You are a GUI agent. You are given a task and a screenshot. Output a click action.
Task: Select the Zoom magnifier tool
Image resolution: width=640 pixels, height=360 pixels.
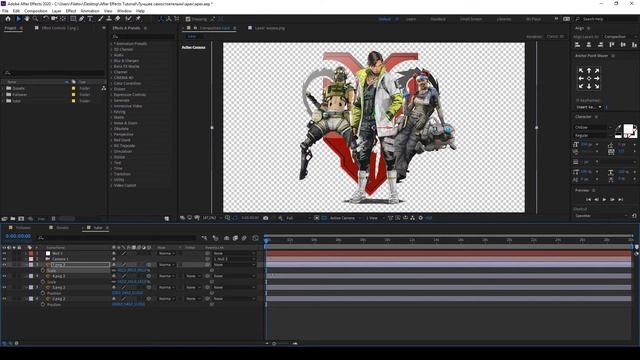tap(36, 19)
